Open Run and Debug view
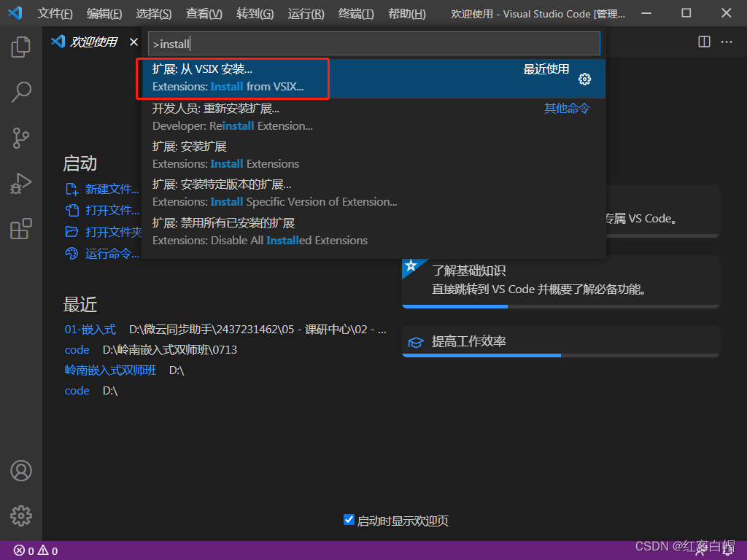 pyautogui.click(x=21, y=183)
